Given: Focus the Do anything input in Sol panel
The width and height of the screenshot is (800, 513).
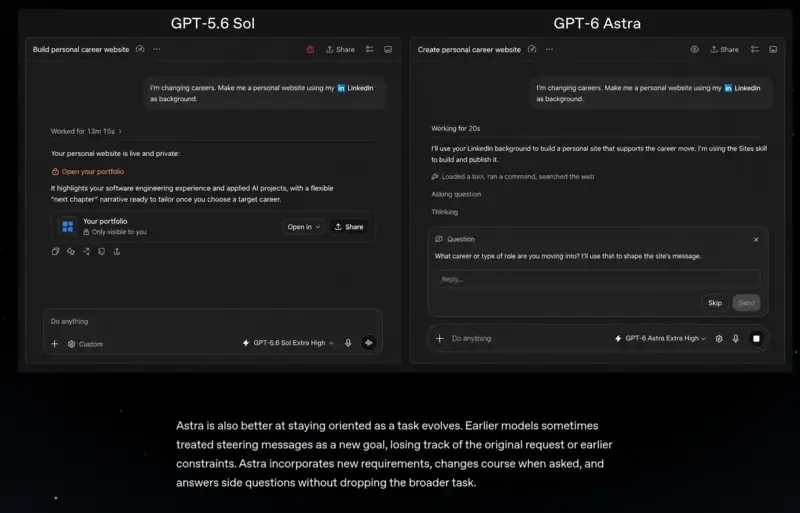Looking at the screenshot, I should pos(213,321).
